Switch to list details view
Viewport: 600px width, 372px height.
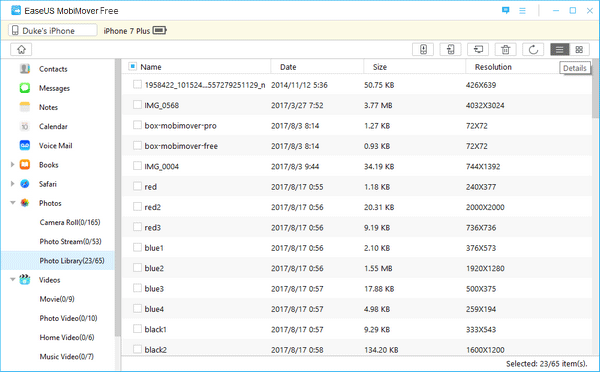click(x=560, y=49)
